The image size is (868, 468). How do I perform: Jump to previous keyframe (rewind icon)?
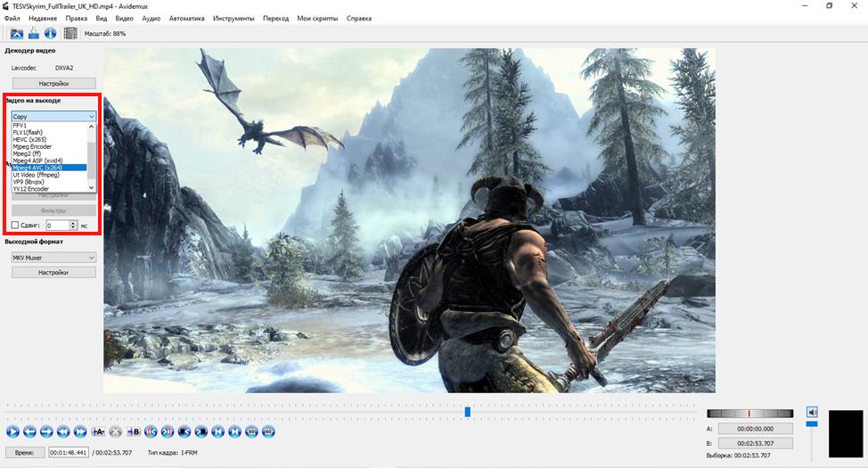click(x=63, y=431)
